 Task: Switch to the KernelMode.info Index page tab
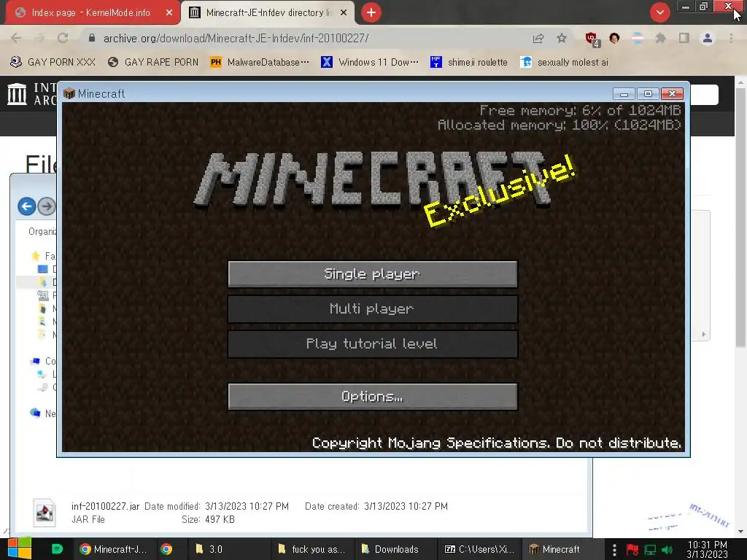(x=90, y=12)
